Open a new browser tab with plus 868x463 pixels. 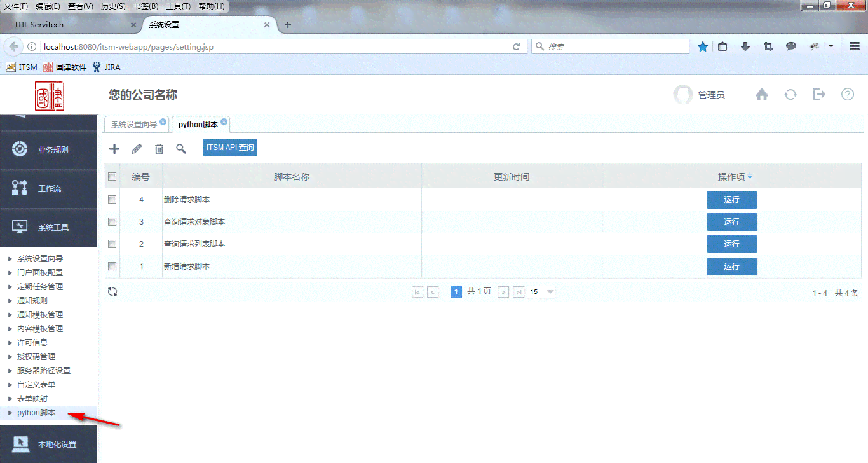click(x=288, y=25)
